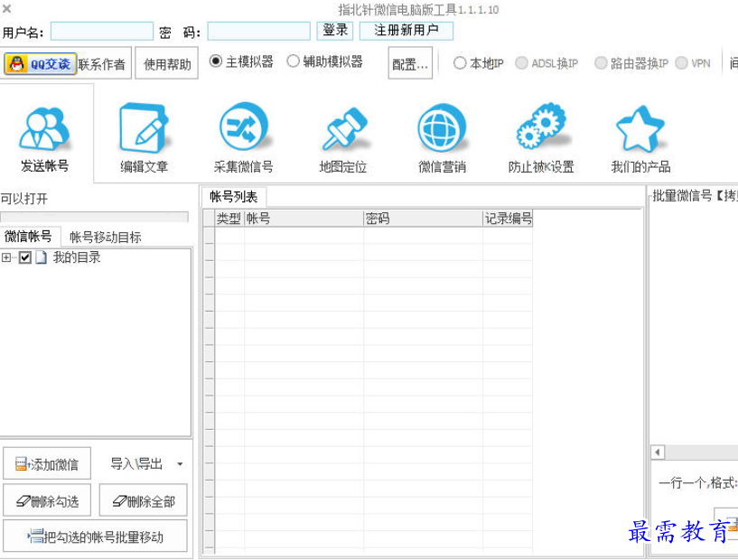
Task: Click the 类型 column header
Action: (x=229, y=219)
